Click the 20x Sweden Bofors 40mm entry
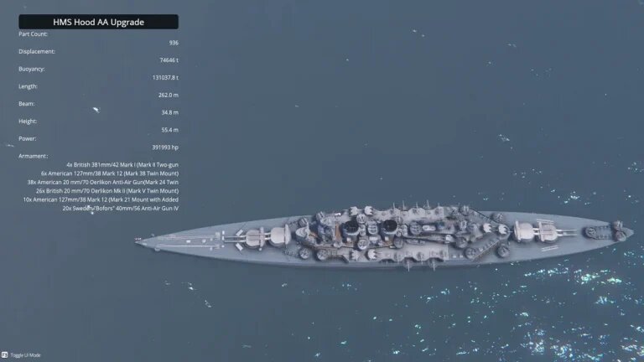 (x=121, y=208)
